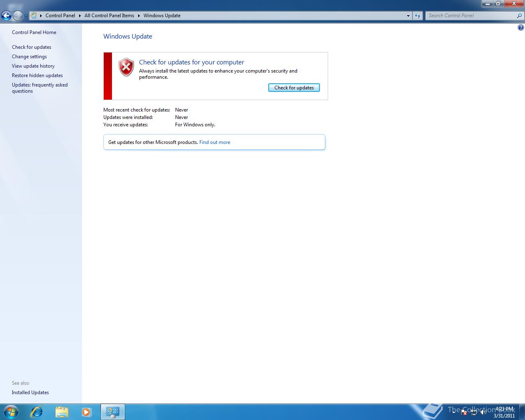Launch Internet Explorer from taskbar

point(37,412)
